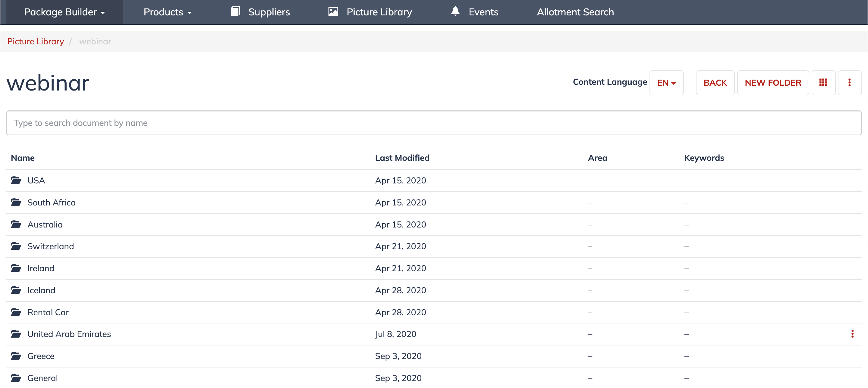868x388 pixels.
Task: Sort by Last Modified column header
Action: pyautogui.click(x=402, y=158)
